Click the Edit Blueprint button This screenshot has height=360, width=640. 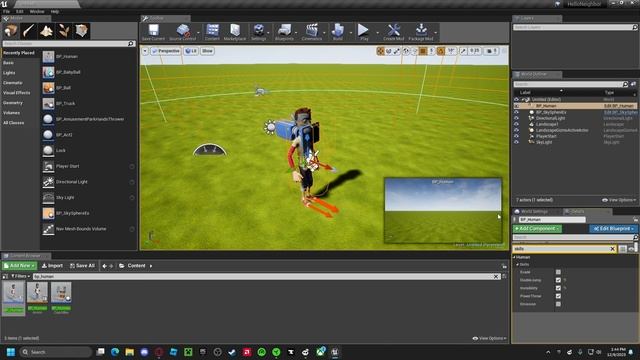pos(613,229)
